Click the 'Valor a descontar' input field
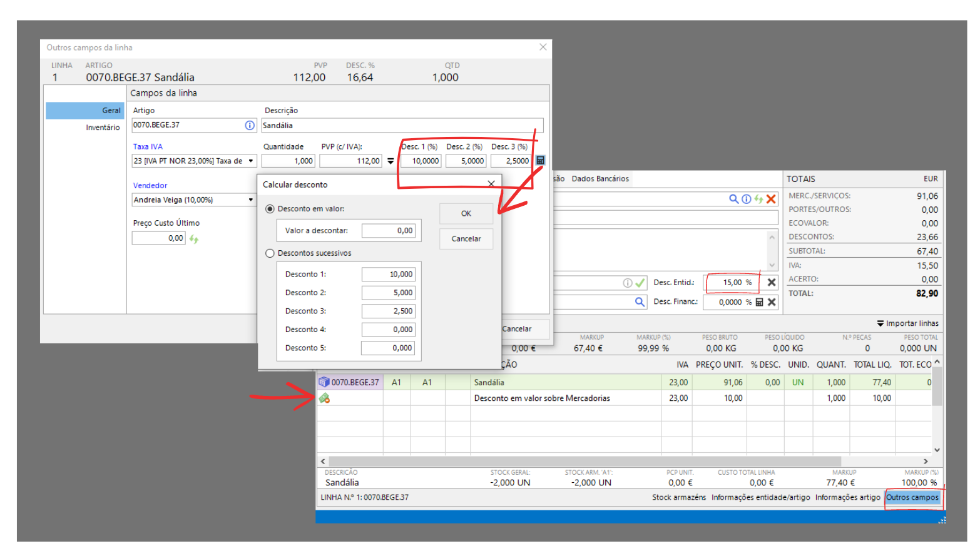Image resolution: width=980 pixels, height=556 pixels. pos(388,231)
